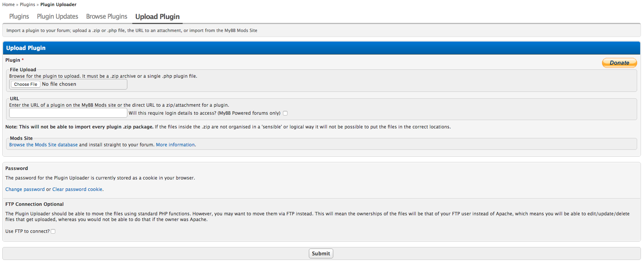Open the Browse the Mods Site database link
The image size is (644, 263).
43,145
